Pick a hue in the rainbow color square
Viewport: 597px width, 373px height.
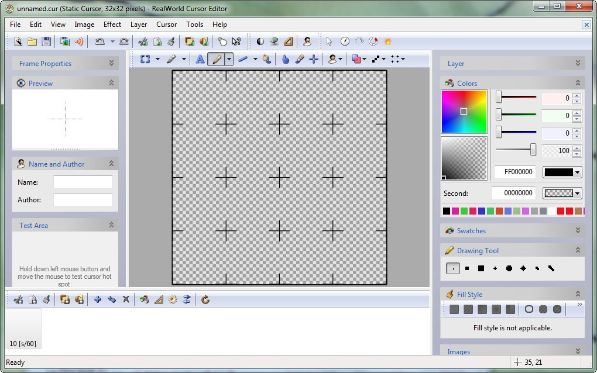click(464, 112)
